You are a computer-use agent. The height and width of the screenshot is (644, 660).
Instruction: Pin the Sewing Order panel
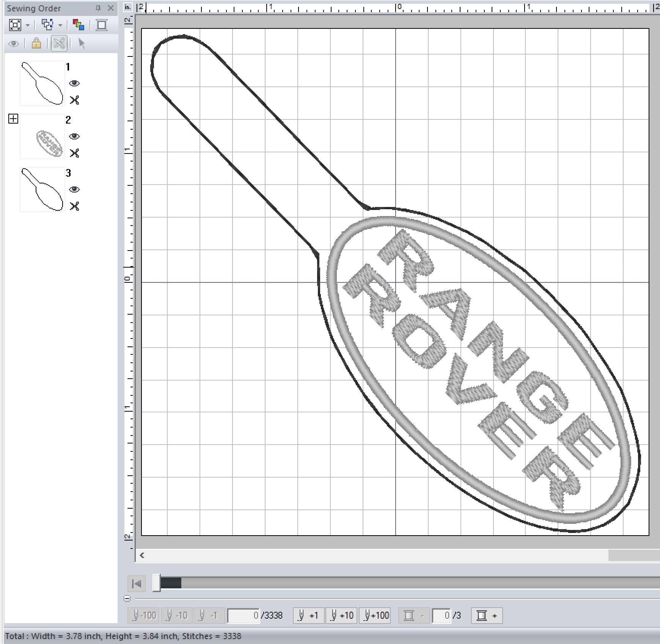click(x=98, y=8)
